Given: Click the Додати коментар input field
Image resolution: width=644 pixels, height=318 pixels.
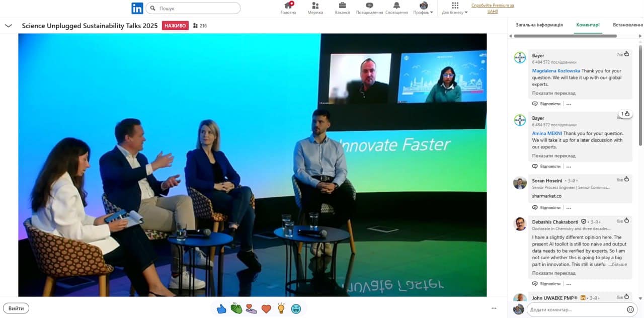Looking at the screenshot, I should [576, 309].
